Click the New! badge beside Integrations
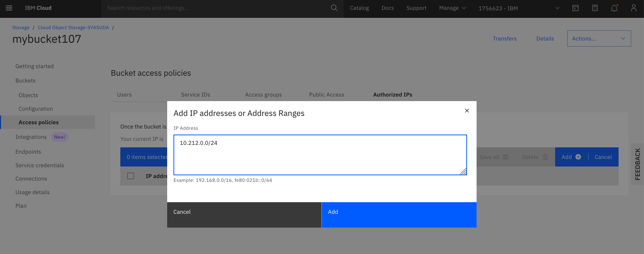 click(59, 137)
